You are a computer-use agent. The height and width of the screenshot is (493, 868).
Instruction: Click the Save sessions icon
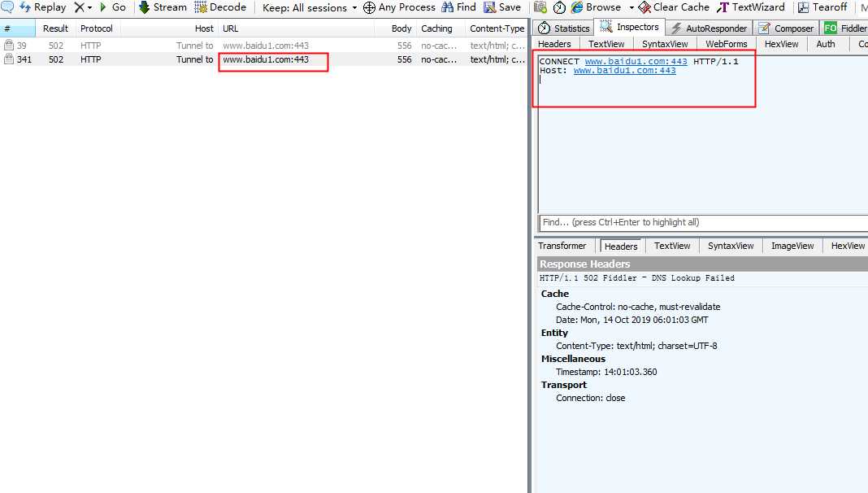coord(490,7)
